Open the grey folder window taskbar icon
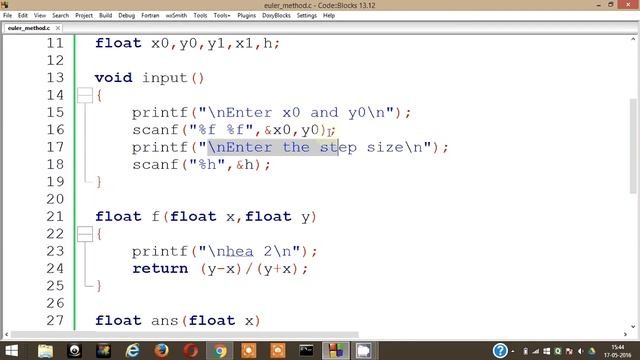 coord(363,351)
